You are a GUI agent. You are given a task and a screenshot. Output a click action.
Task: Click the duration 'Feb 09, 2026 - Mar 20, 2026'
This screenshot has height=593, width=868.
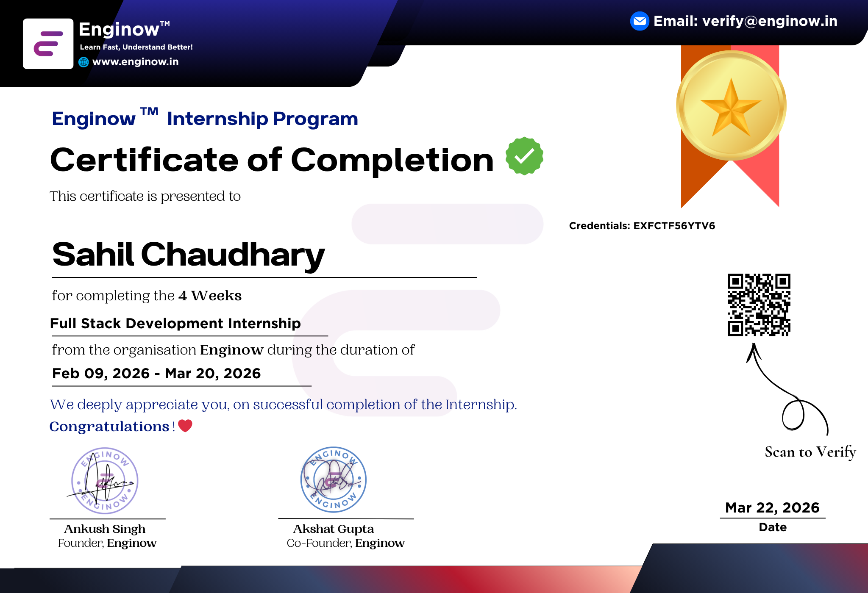[x=156, y=374]
